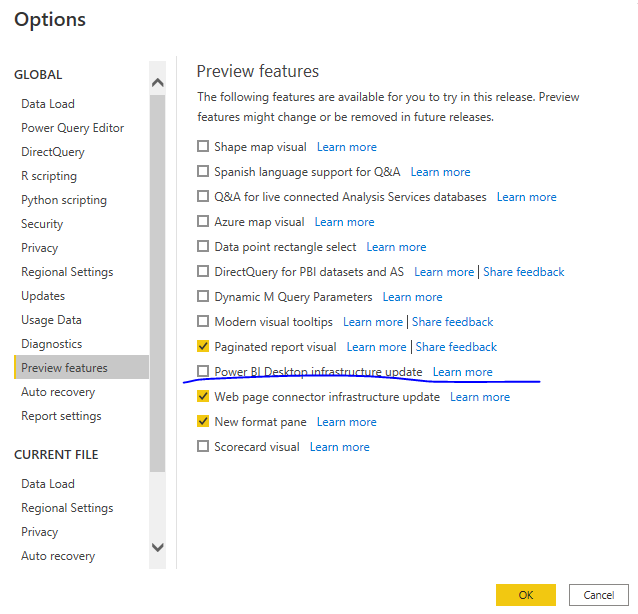Dismiss the dialog with Cancel

click(x=599, y=595)
